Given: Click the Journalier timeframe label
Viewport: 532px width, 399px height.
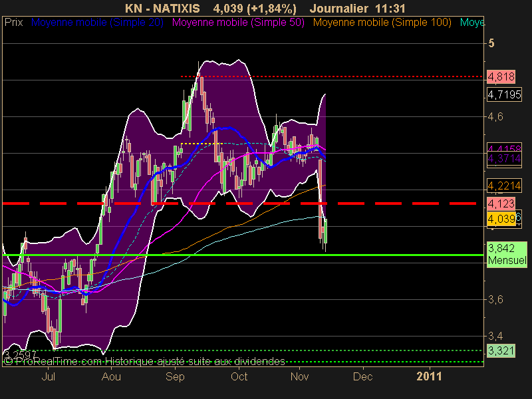Looking at the screenshot, I should [338, 8].
